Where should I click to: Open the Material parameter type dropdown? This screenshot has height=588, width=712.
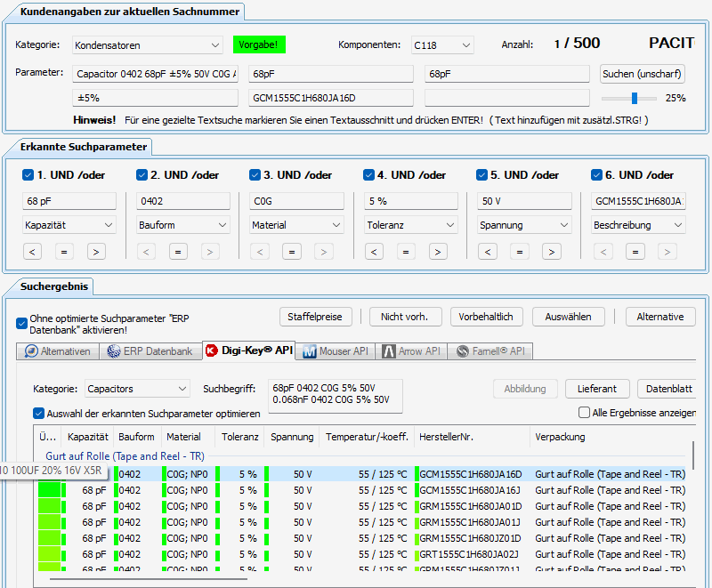coord(296,225)
